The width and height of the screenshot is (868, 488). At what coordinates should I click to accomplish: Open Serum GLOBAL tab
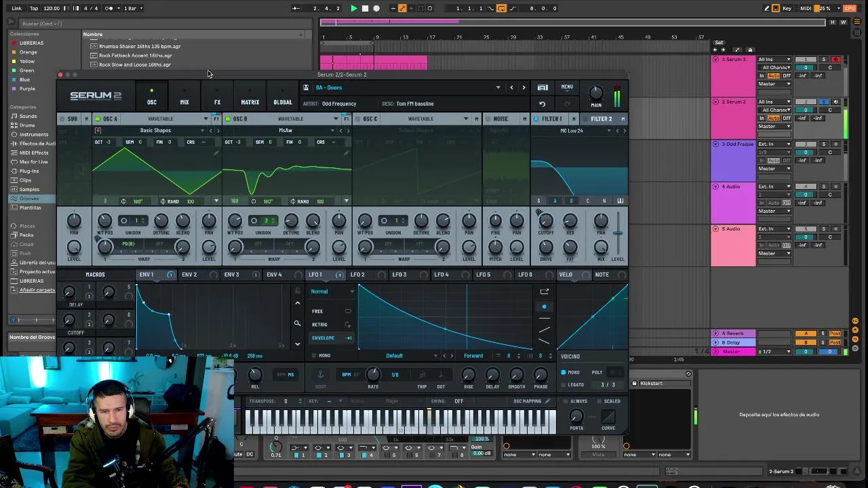point(283,98)
